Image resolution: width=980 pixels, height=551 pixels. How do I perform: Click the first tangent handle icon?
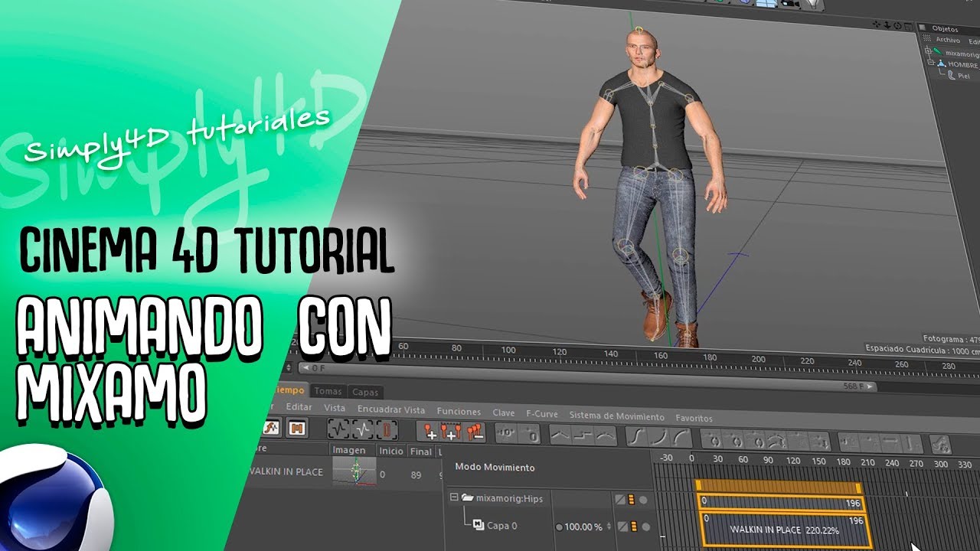712,440
